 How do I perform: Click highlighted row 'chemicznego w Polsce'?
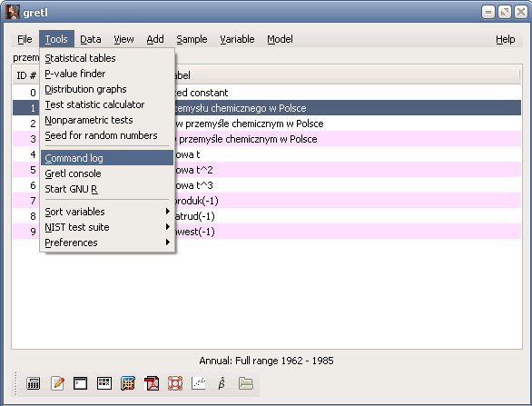pyautogui.click(x=267, y=108)
